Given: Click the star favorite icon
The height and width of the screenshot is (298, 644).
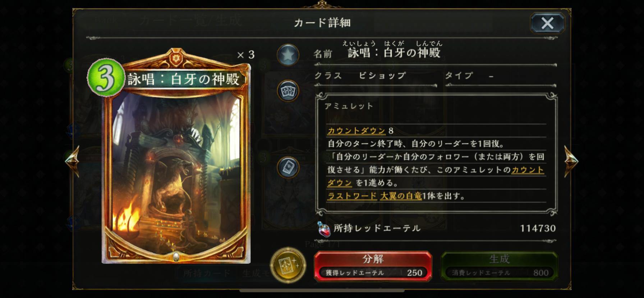Looking at the screenshot, I should point(288,55).
